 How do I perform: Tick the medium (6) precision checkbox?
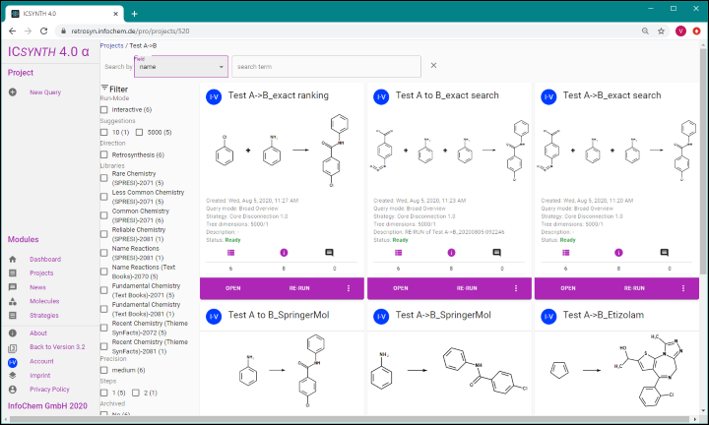pos(104,370)
